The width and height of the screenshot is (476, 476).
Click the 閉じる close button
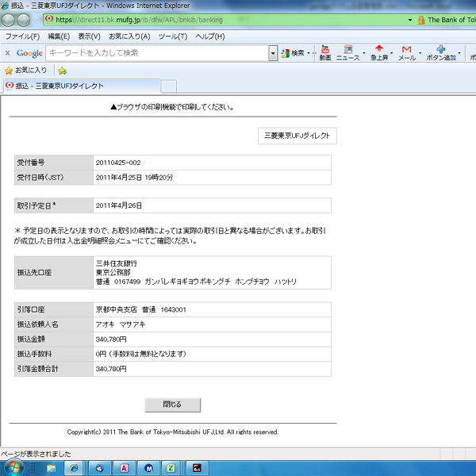[173, 405]
